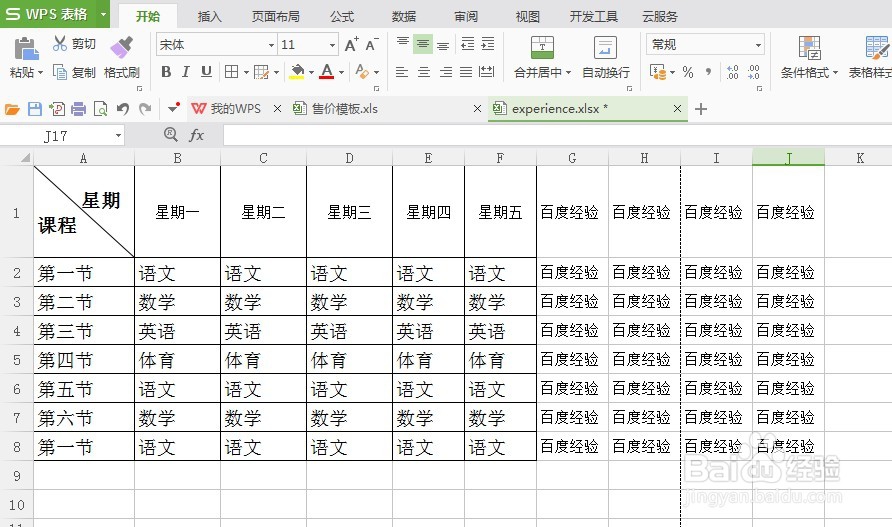Click the Wrap Text (自动换行) button
This screenshot has height=527, width=892.
(x=606, y=57)
